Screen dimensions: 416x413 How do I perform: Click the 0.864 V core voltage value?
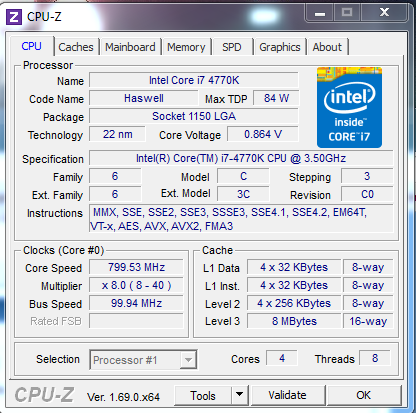tap(263, 134)
